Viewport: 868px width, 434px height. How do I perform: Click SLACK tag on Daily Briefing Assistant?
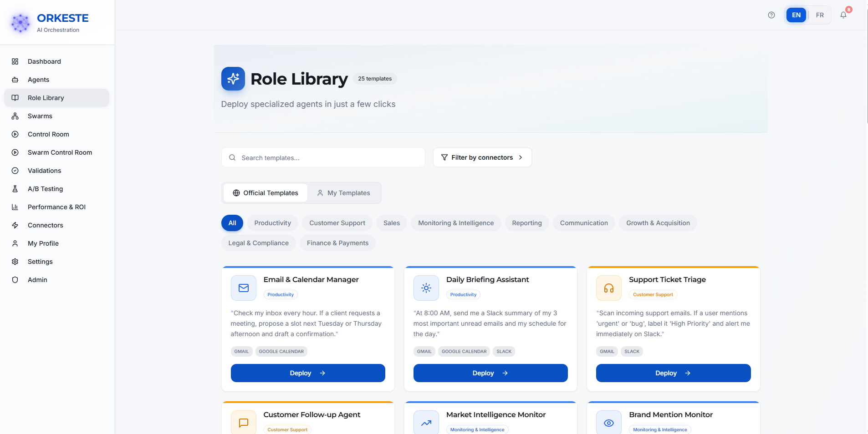pyautogui.click(x=504, y=351)
